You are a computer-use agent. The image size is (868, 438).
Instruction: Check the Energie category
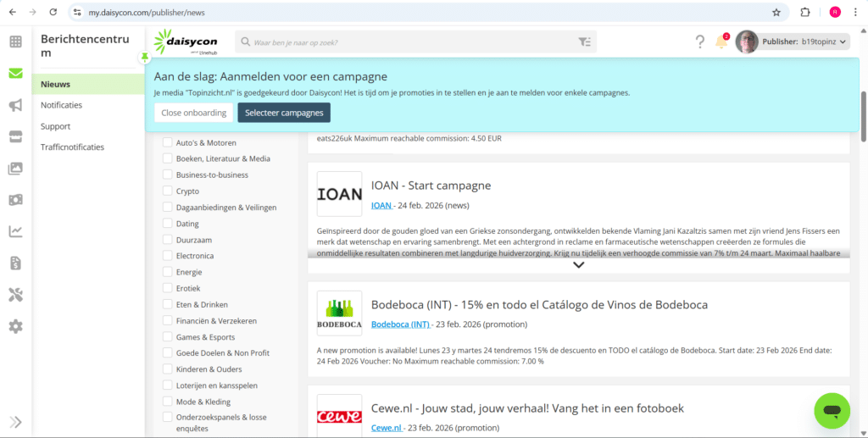tap(167, 272)
